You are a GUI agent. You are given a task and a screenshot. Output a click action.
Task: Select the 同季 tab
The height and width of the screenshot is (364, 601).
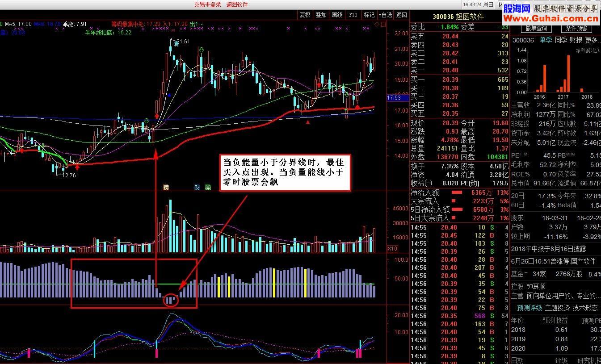coord(561,40)
